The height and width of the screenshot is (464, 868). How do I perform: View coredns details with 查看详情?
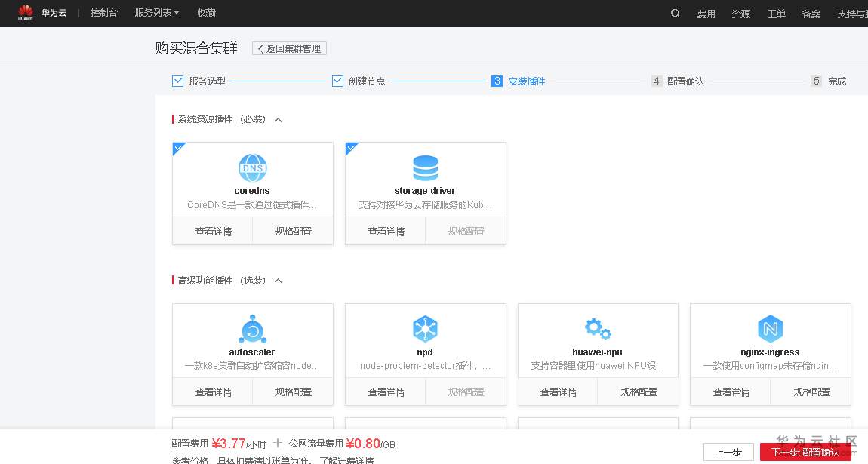pos(213,231)
